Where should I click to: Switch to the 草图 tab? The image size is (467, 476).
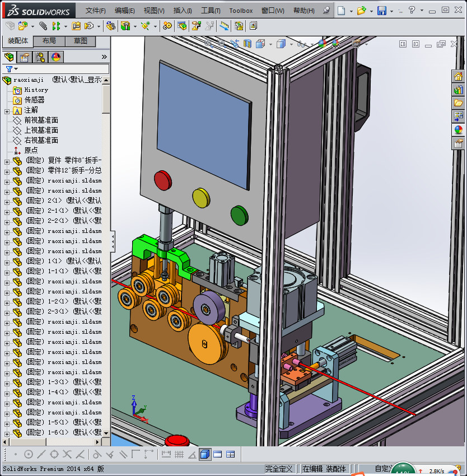pos(81,41)
